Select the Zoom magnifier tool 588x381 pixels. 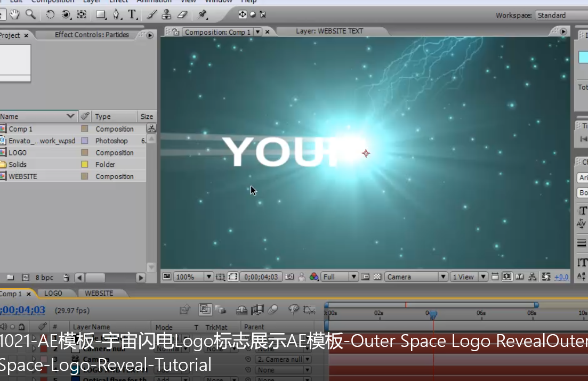tap(30, 14)
